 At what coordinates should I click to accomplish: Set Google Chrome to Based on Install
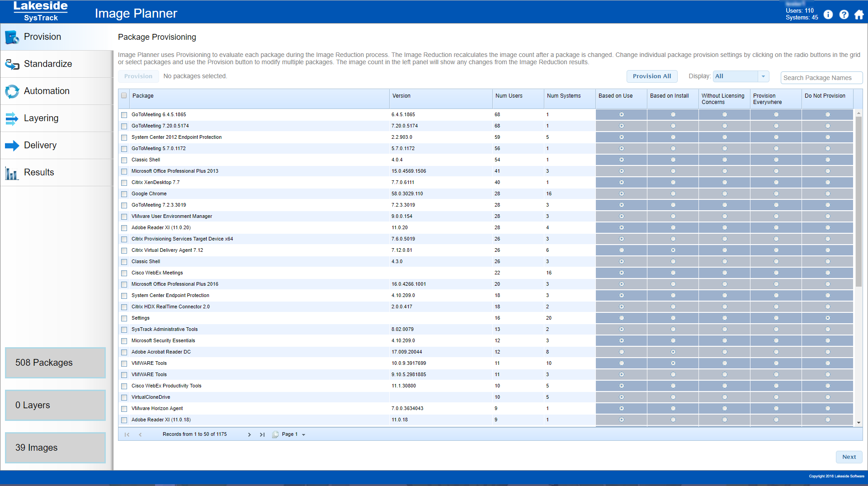coord(673,193)
